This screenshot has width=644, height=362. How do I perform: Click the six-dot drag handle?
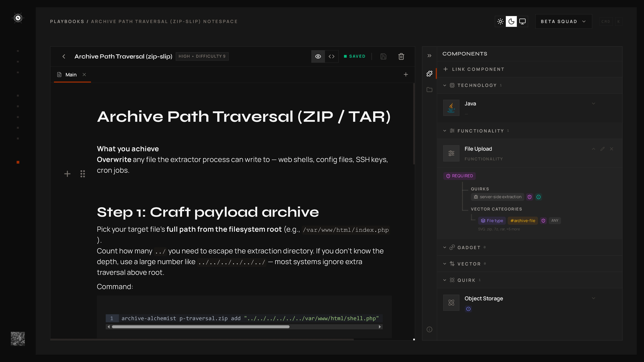pyautogui.click(x=83, y=174)
